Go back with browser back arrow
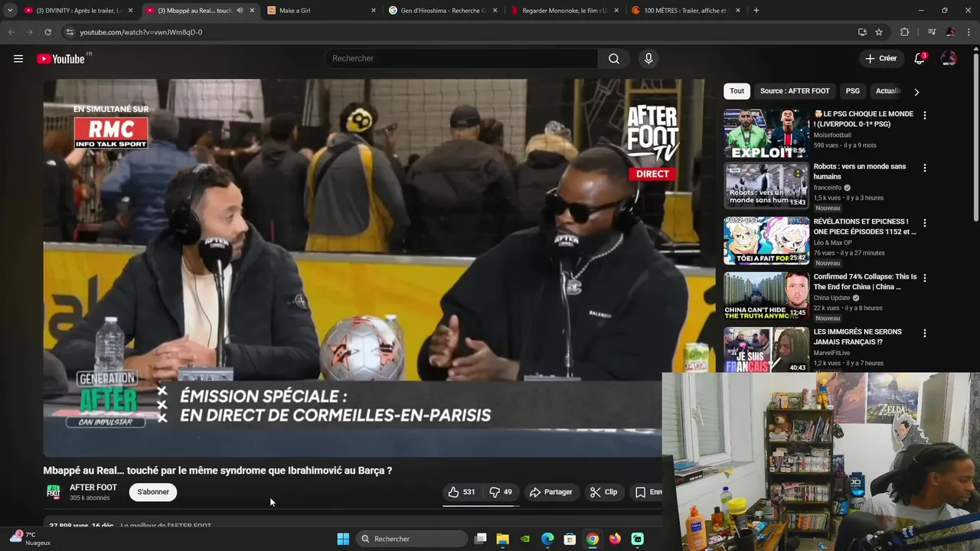Viewport: 980px width, 551px height. [11, 32]
